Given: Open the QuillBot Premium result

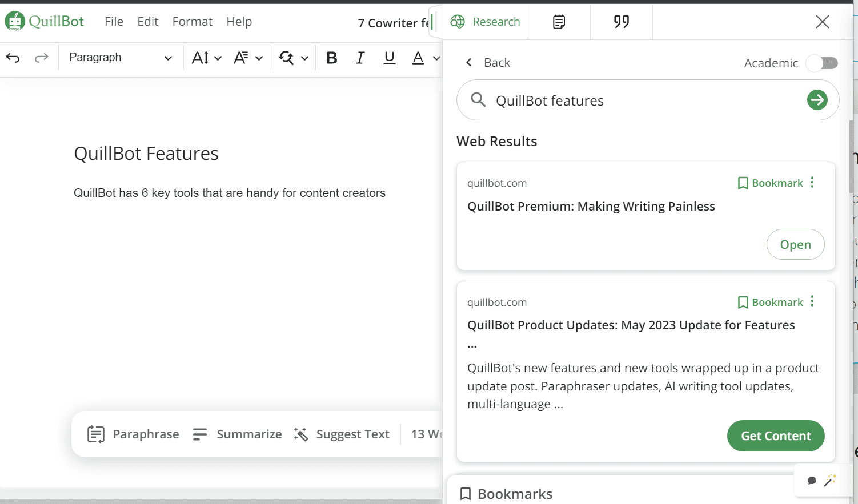Looking at the screenshot, I should [x=795, y=244].
